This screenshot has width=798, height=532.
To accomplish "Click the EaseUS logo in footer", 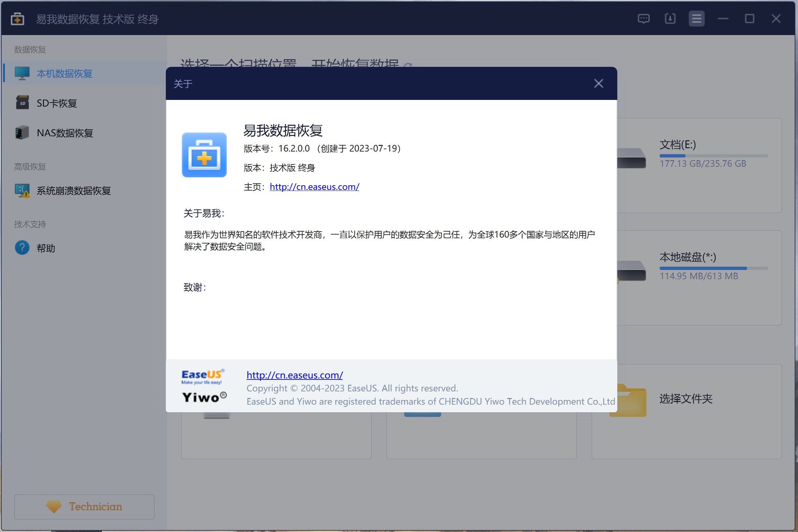I will pyautogui.click(x=203, y=377).
